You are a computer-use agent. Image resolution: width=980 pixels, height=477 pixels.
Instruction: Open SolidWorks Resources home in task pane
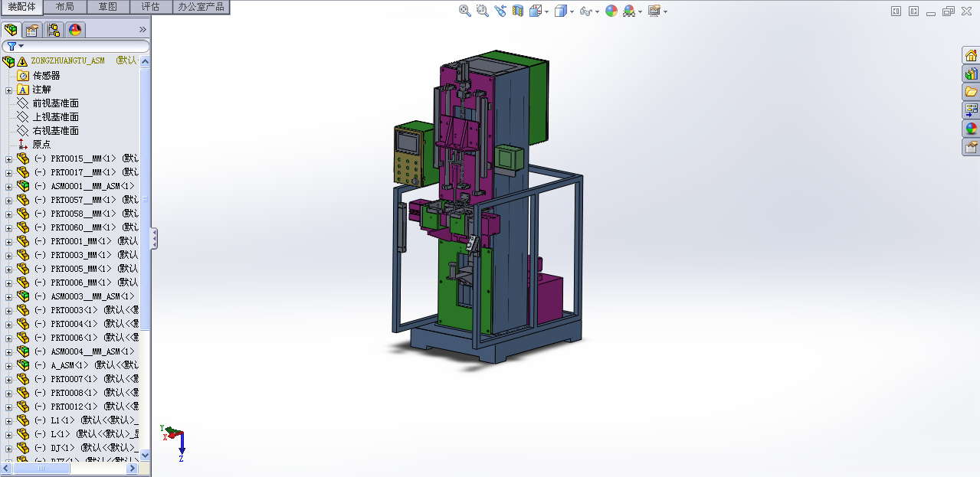point(972,55)
